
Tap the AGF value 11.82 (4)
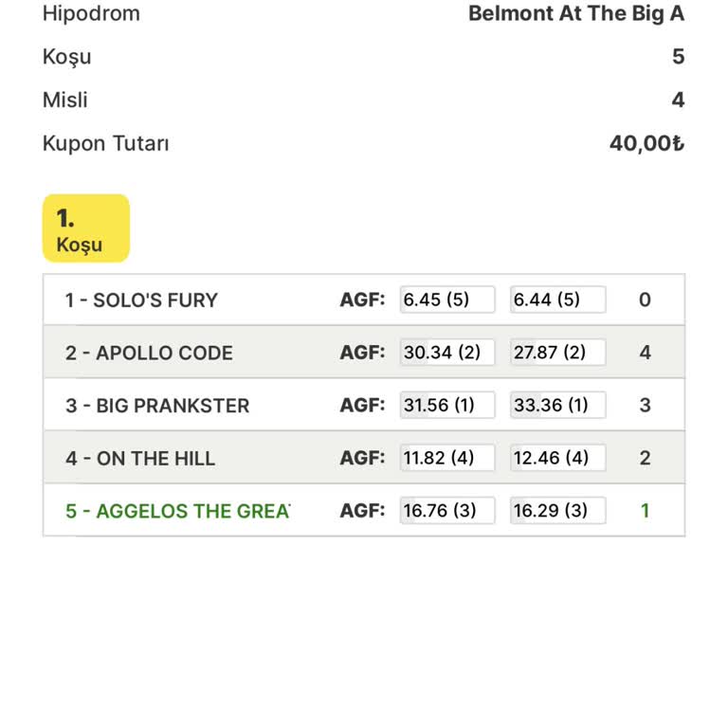click(x=446, y=459)
